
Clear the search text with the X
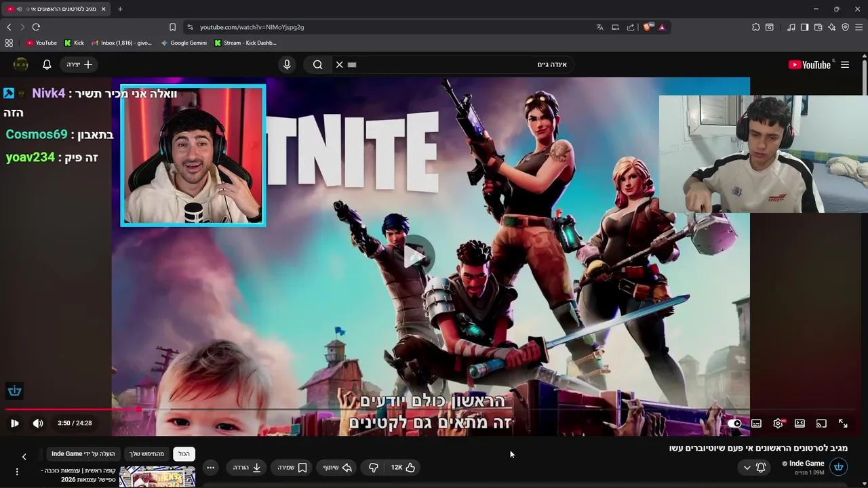click(339, 64)
